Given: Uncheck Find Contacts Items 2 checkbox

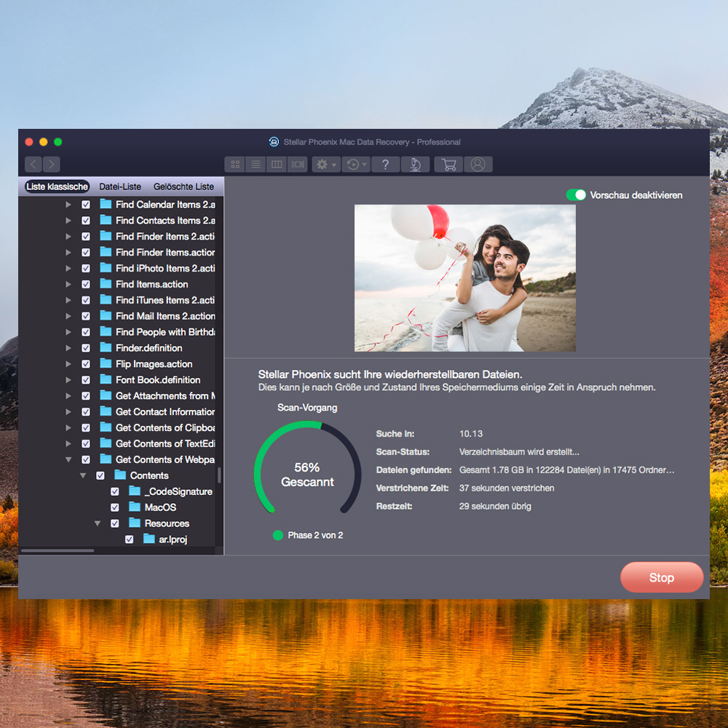Looking at the screenshot, I should [86, 221].
